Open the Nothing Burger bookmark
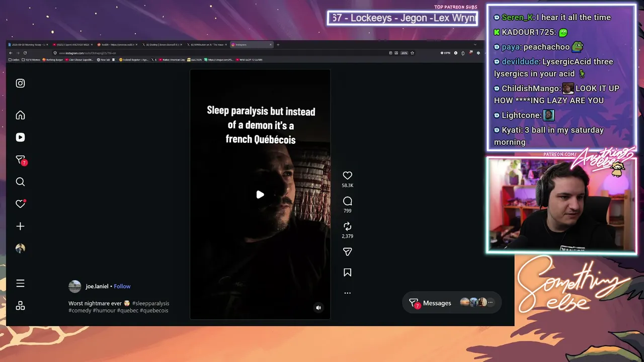644x362 pixels. pyautogui.click(x=52, y=60)
